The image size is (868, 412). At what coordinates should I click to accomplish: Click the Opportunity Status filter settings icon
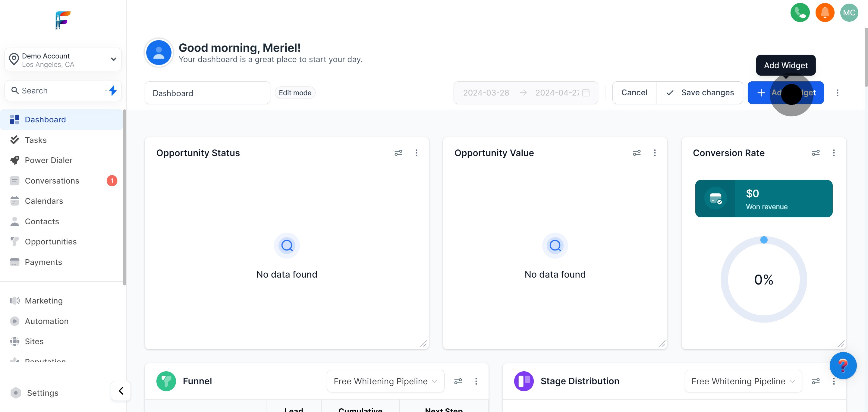[398, 153]
